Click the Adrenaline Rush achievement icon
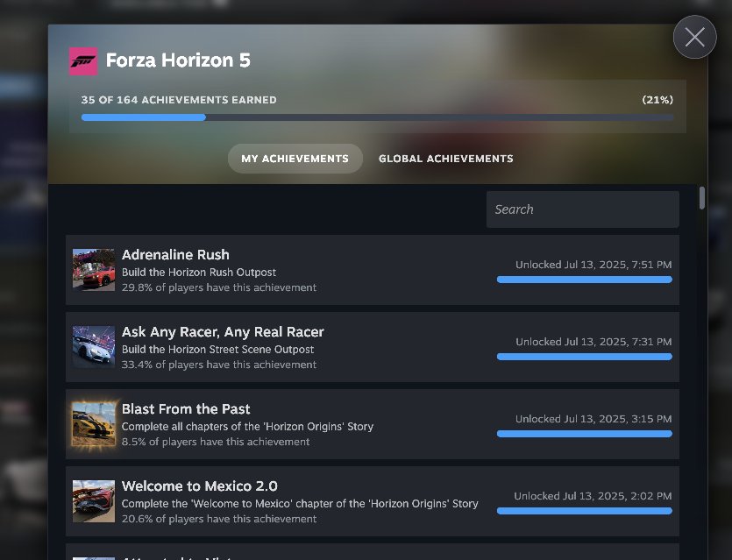The width and height of the screenshot is (732, 560). pos(94,269)
